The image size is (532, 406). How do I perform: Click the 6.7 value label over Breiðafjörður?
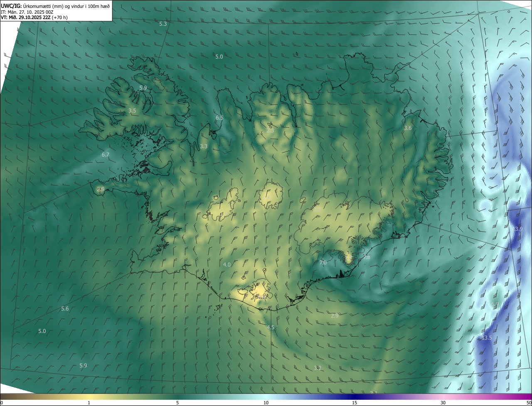(x=106, y=155)
